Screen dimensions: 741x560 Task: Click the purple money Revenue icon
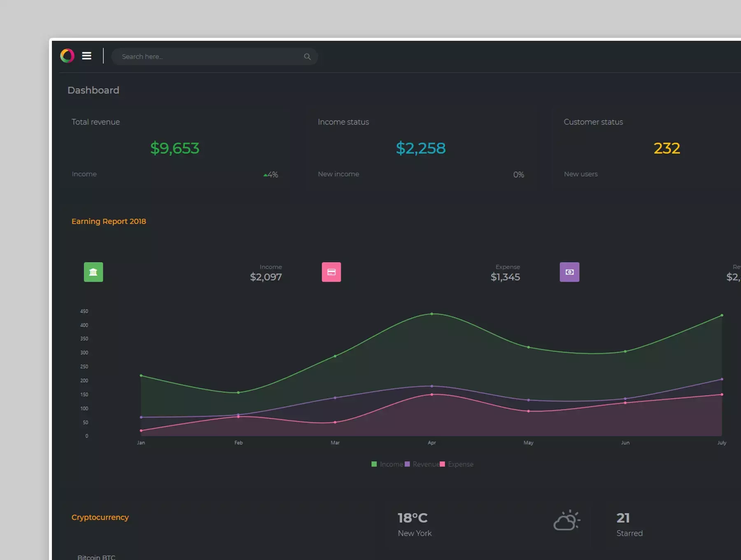point(569,272)
